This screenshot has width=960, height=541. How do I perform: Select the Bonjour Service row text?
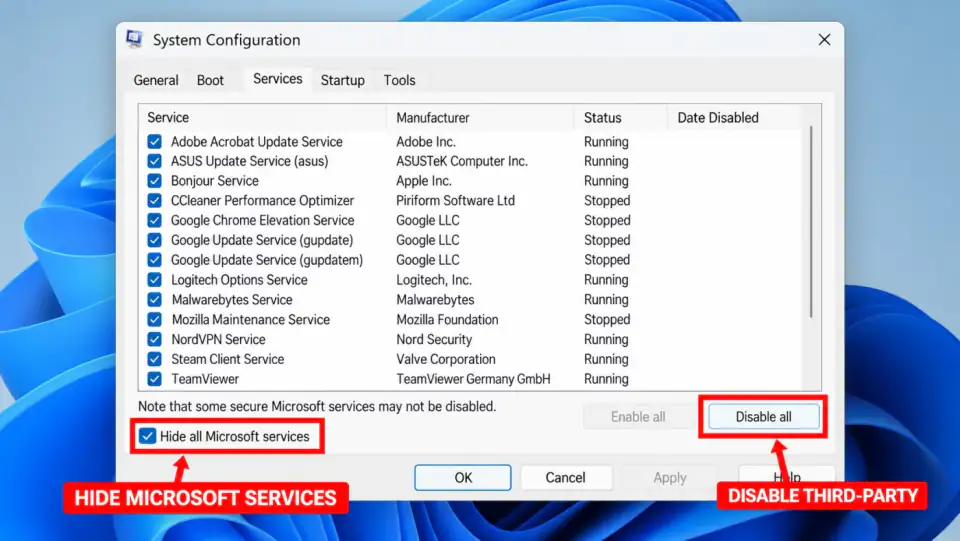coord(214,181)
